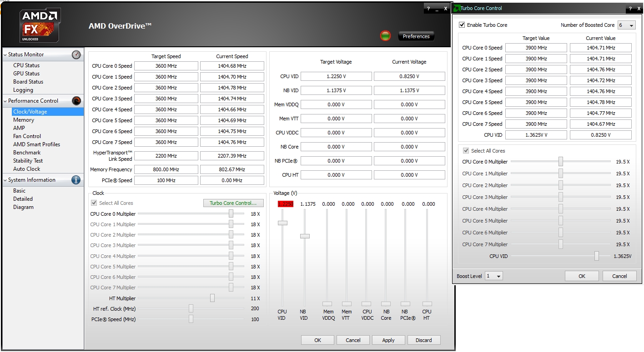Click the Turbo Core Control... button

pos(233,203)
